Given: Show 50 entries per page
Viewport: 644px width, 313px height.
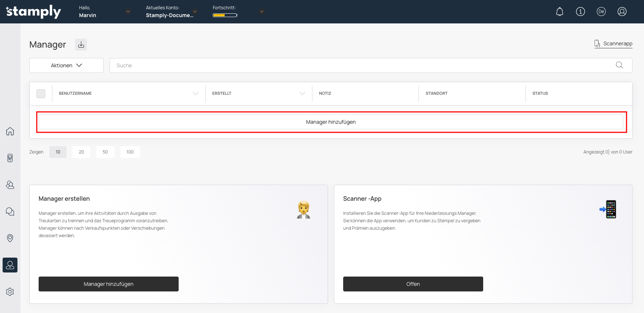Looking at the screenshot, I should tap(105, 152).
